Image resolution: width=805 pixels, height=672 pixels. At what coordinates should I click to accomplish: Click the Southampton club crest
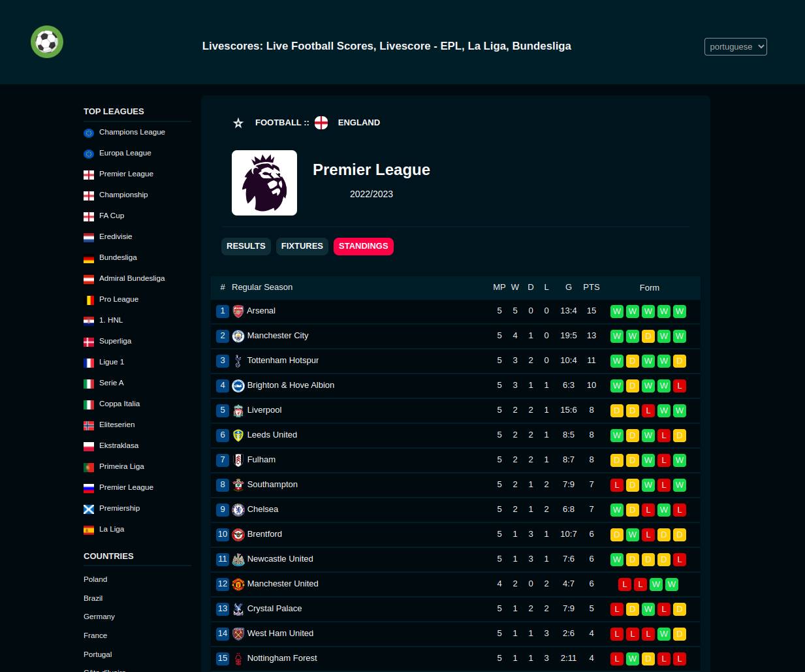(238, 485)
